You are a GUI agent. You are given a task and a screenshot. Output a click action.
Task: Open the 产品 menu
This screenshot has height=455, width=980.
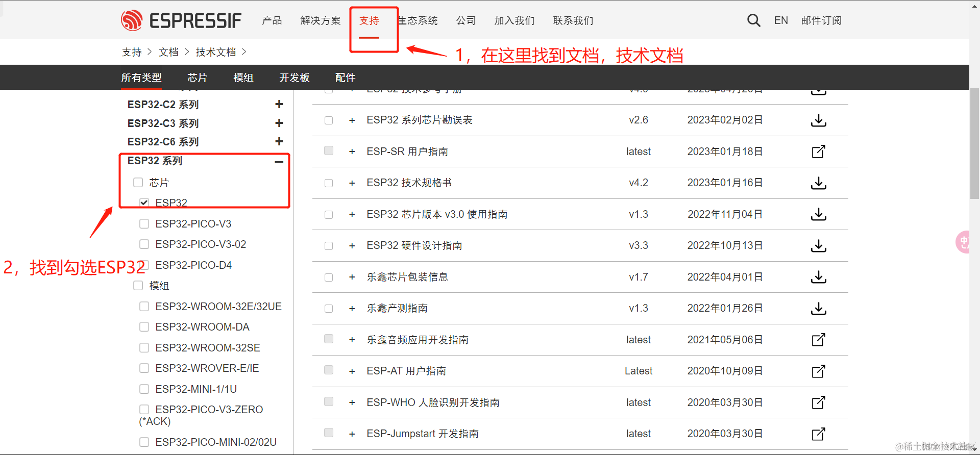point(272,20)
